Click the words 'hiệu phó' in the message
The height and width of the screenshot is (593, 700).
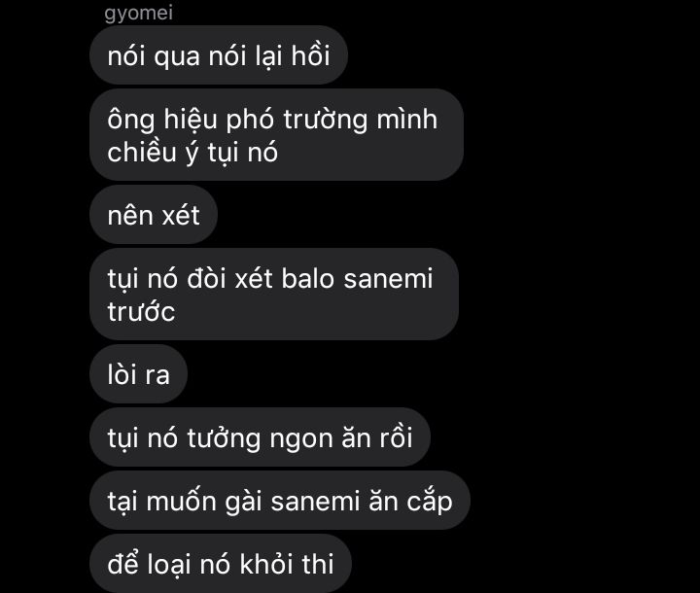[x=219, y=120]
